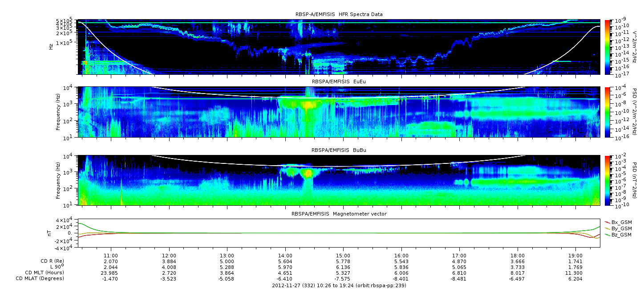The image size is (644, 293).
Task: Select the By_GSM legend entry
Action: [621, 228]
